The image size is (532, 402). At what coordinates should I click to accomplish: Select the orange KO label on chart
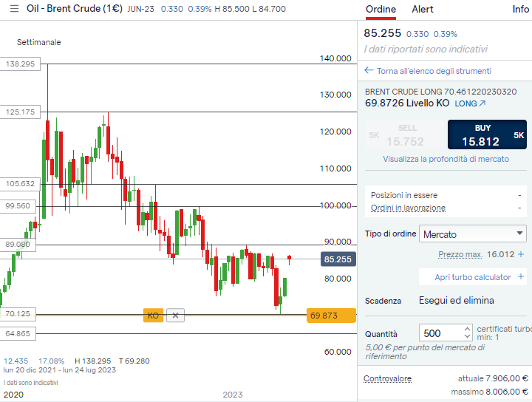(x=153, y=316)
